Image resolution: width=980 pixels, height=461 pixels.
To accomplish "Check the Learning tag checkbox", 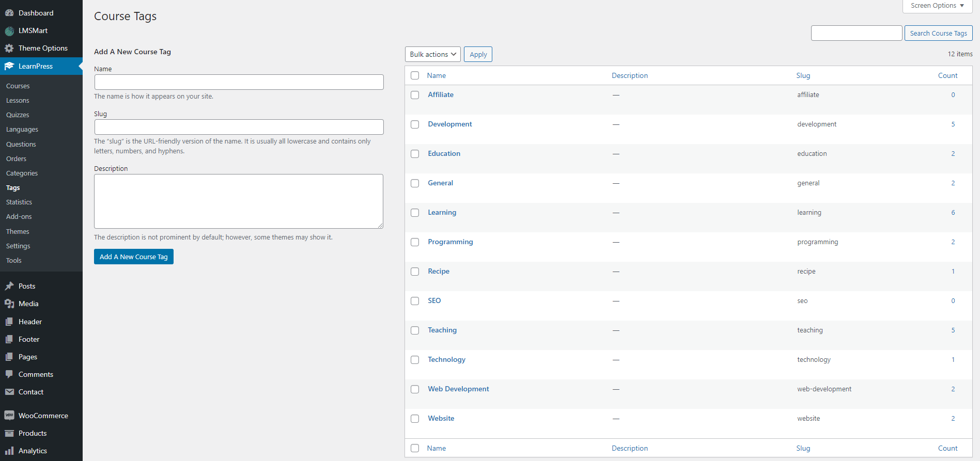I will click(415, 213).
